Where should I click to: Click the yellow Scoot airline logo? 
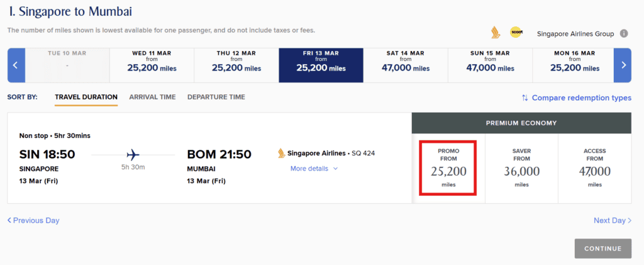click(x=516, y=33)
